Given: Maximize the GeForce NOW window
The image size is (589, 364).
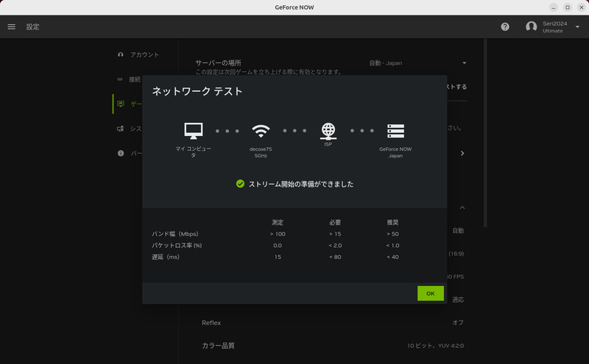Looking at the screenshot, I should pos(567,7).
